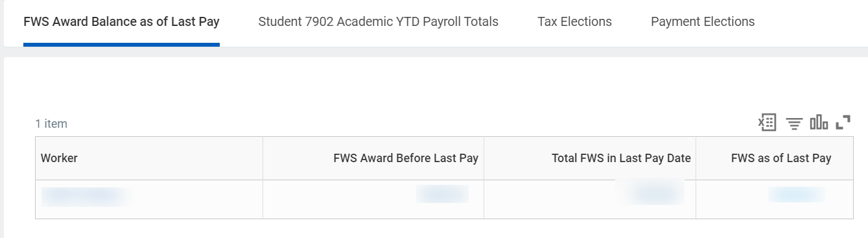The width and height of the screenshot is (868, 238).
Task: Show the chart view icon
Action: [x=819, y=122]
